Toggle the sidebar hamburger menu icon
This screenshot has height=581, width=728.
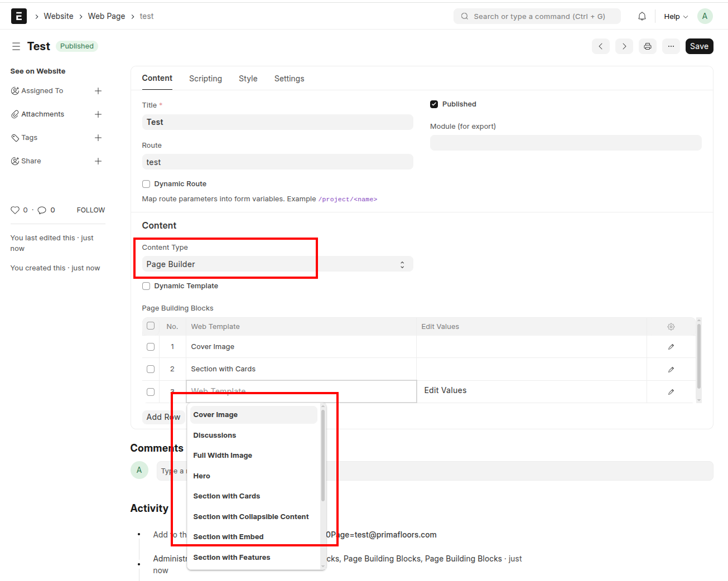(x=16, y=46)
